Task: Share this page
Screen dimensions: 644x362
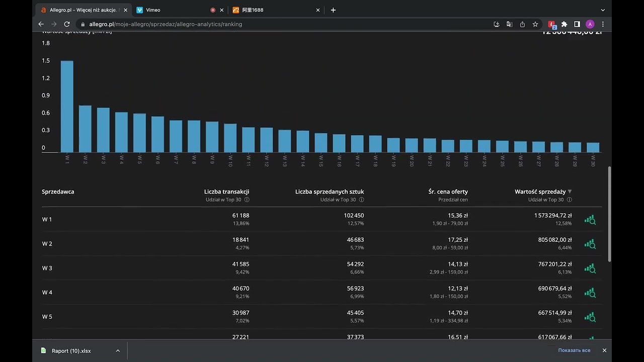Action: pos(523,24)
